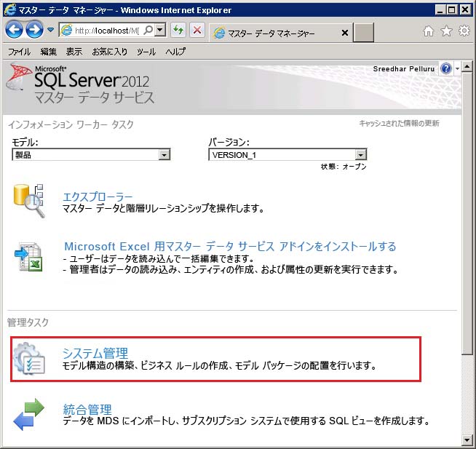This screenshot has width=476, height=449.
Task: Open the ヘルプ menu
Action: click(x=175, y=52)
